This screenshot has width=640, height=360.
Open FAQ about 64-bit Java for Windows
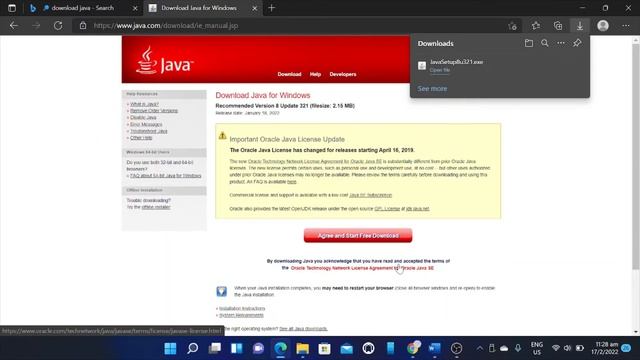[166, 176]
